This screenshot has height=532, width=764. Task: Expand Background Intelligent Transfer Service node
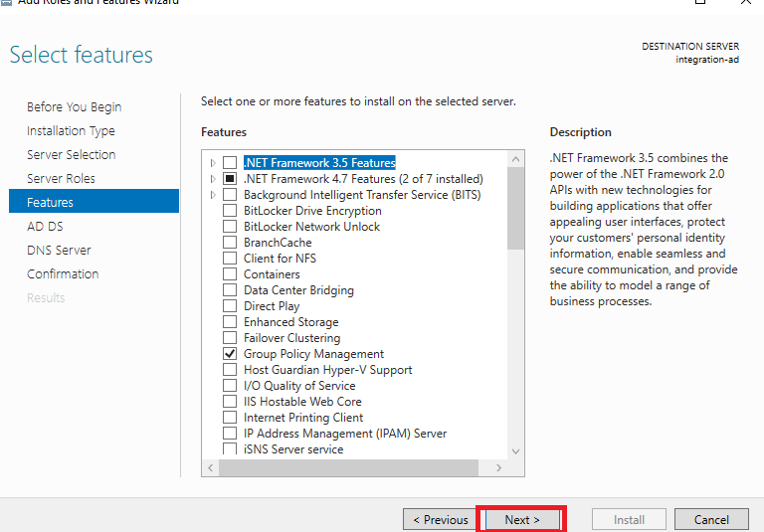click(213, 195)
